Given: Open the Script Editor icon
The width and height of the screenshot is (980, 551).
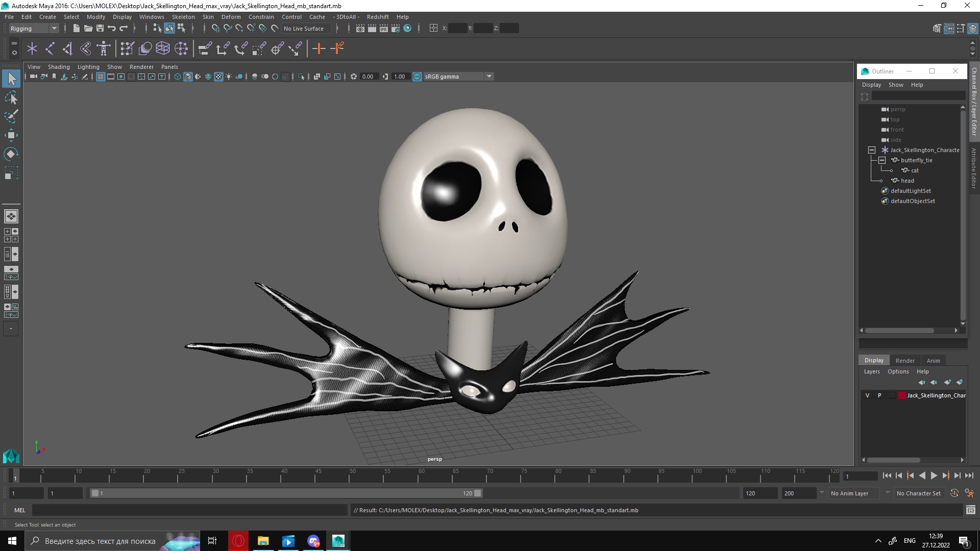Looking at the screenshot, I should [x=971, y=510].
